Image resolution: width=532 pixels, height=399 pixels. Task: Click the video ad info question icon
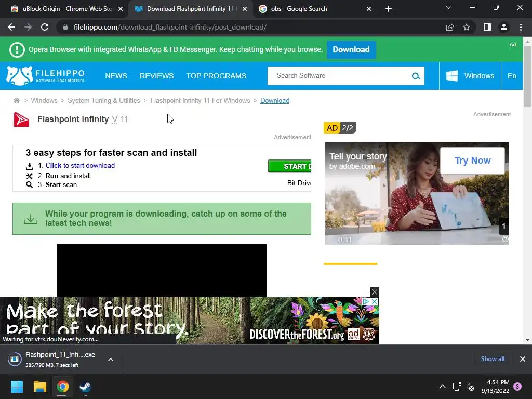[x=505, y=239]
